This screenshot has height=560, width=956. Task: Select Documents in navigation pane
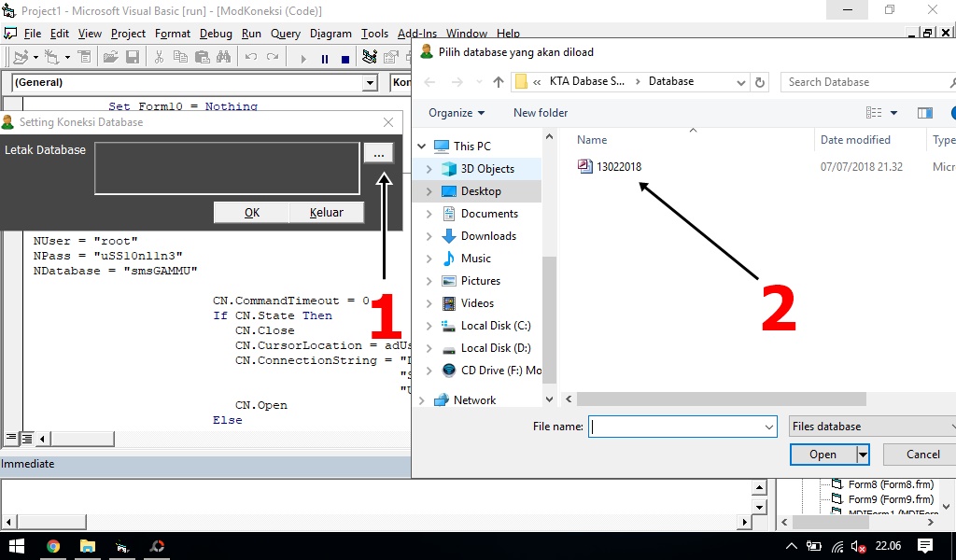(x=489, y=214)
